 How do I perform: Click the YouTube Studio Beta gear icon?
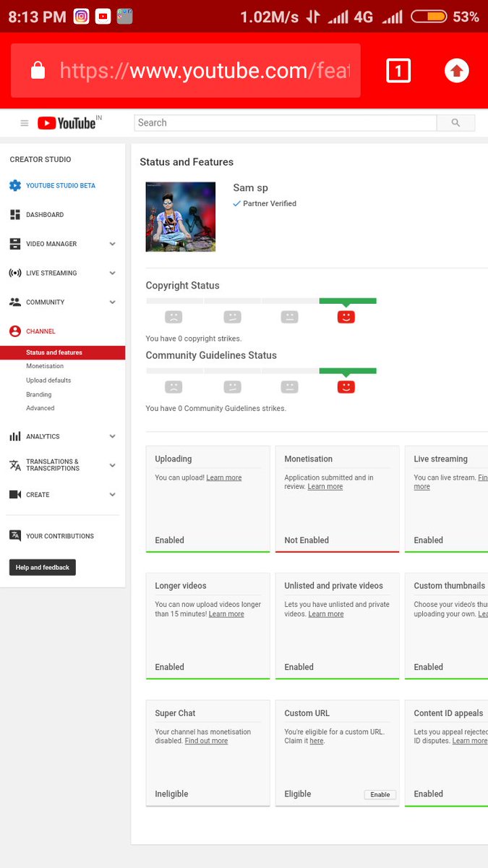point(14,186)
